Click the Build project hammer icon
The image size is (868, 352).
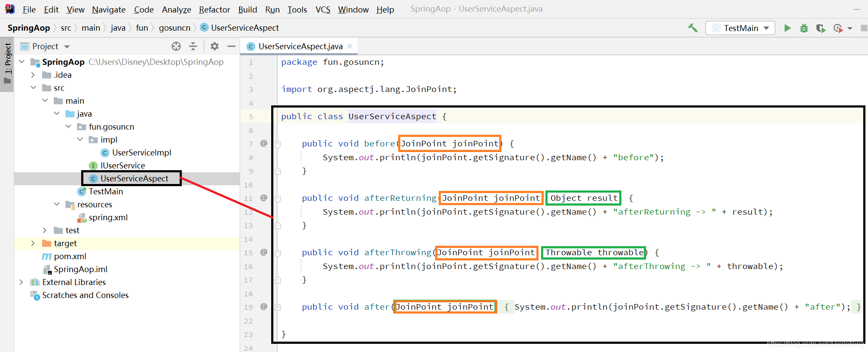point(693,28)
